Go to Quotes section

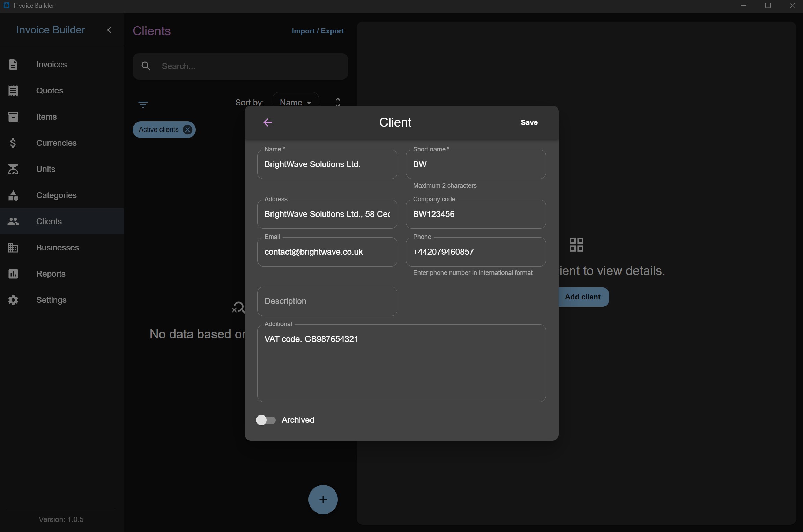[62, 91]
